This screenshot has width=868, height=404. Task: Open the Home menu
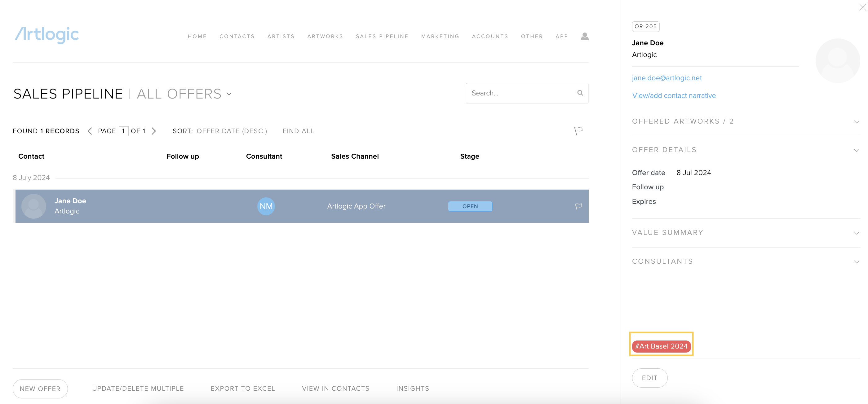pyautogui.click(x=197, y=36)
